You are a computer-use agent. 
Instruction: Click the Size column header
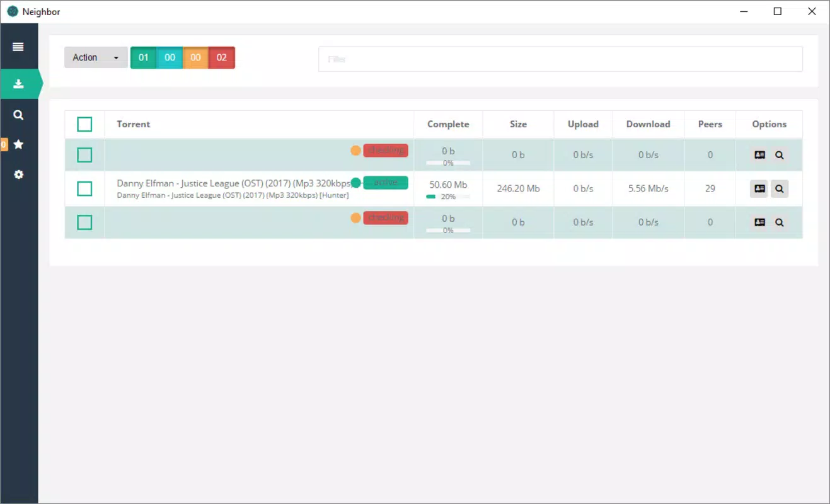(x=518, y=124)
